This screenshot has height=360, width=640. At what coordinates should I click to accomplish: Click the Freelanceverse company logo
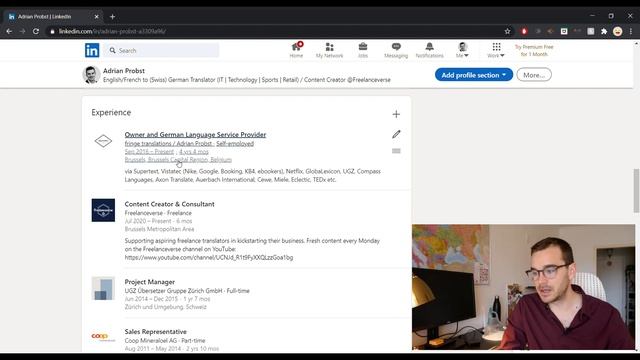103,210
